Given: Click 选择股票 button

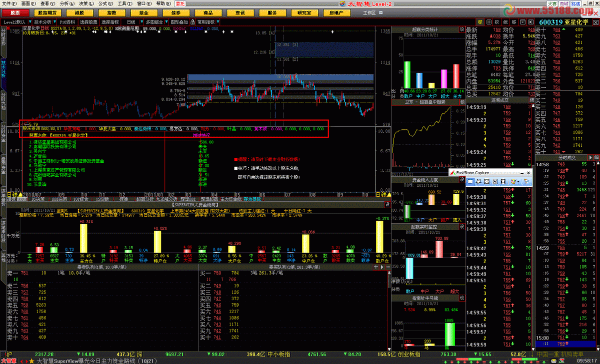Looking at the screenshot, I should [x=88, y=22].
